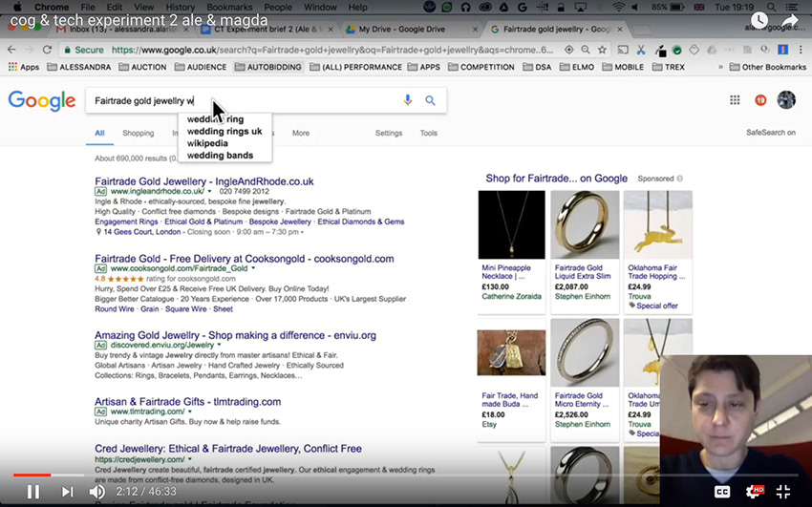812x507 pixels.
Task: Close the Fairtrade gold jewellery tab
Action: [620, 30]
